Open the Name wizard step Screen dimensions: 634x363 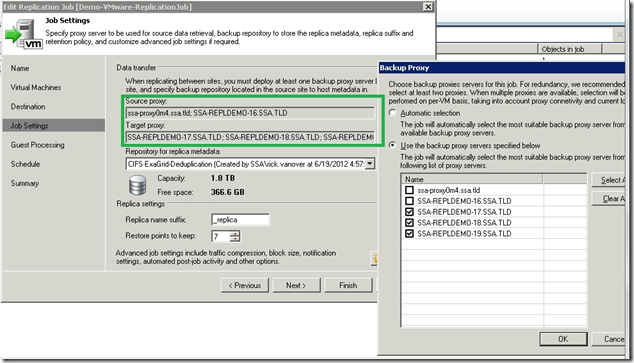click(20, 68)
